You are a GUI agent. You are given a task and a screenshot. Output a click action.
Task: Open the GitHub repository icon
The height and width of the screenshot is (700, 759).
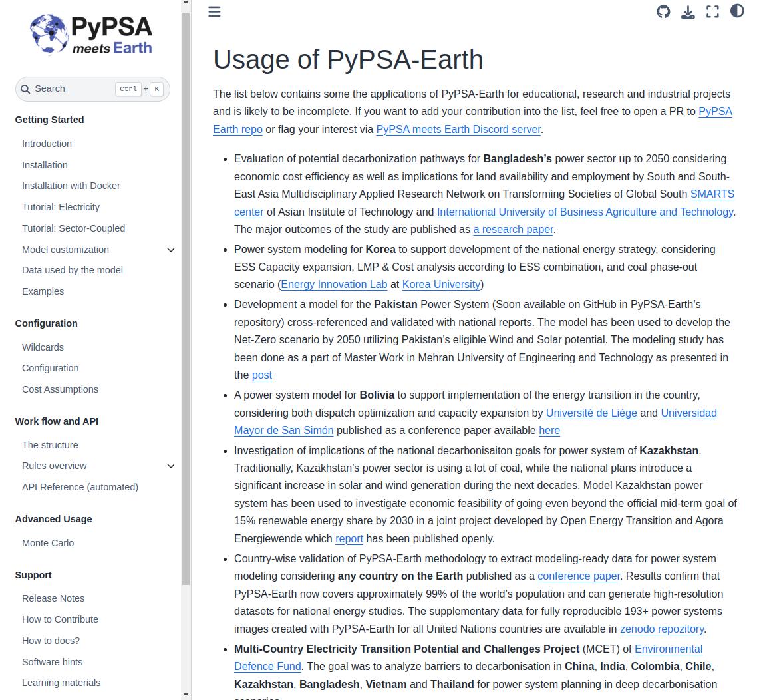[x=663, y=11]
